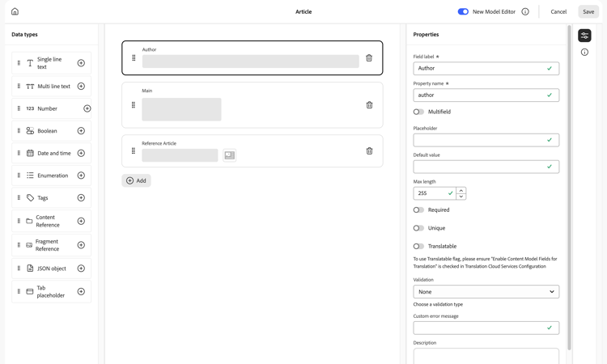Delete the Author field
607x364 pixels.
369,58
